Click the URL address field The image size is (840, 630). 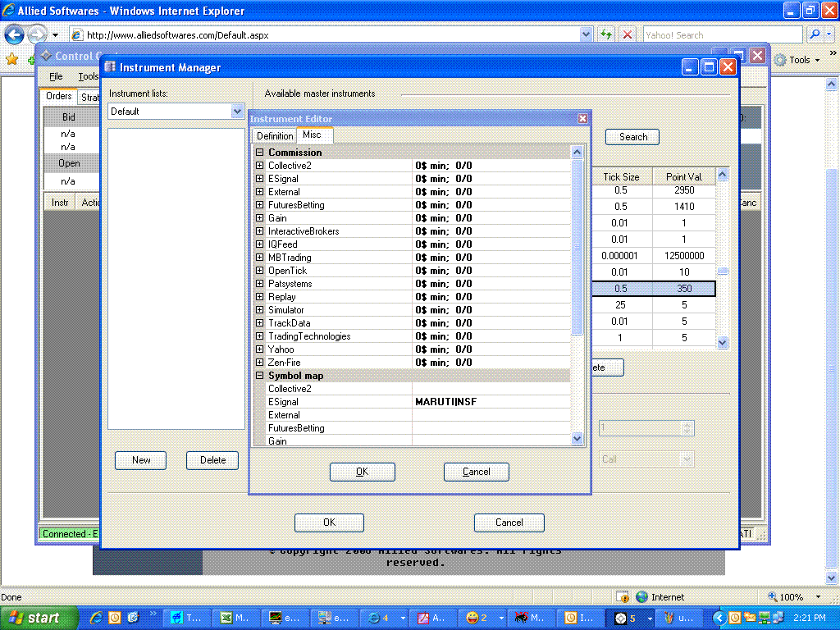[332, 34]
